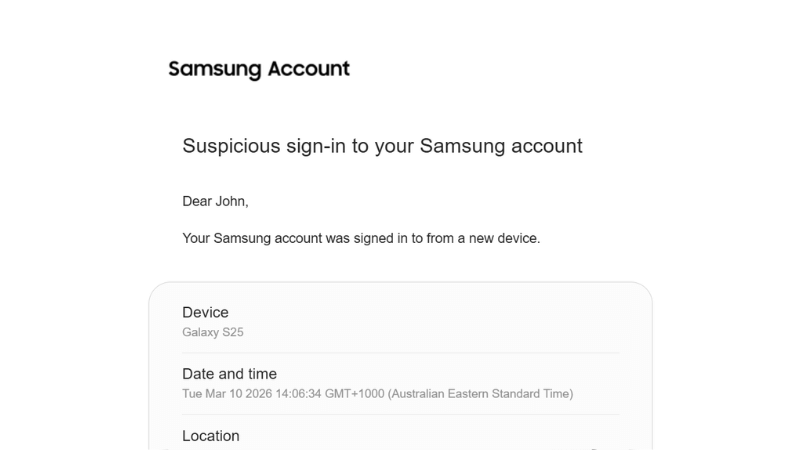Screen dimensions: 800x450
Task: Click the Samsung Account logo
Action: [259, 69]
